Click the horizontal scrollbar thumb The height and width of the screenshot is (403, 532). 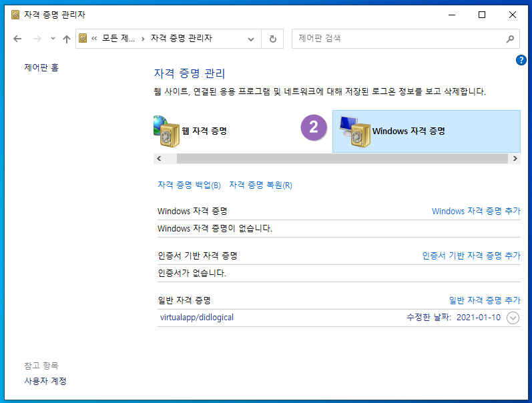pyautogui.click(x=342, y=158)
